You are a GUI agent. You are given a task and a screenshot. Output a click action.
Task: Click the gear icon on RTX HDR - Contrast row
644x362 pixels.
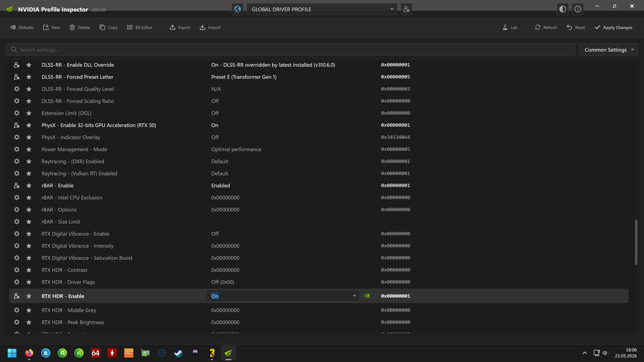point(17,270)
